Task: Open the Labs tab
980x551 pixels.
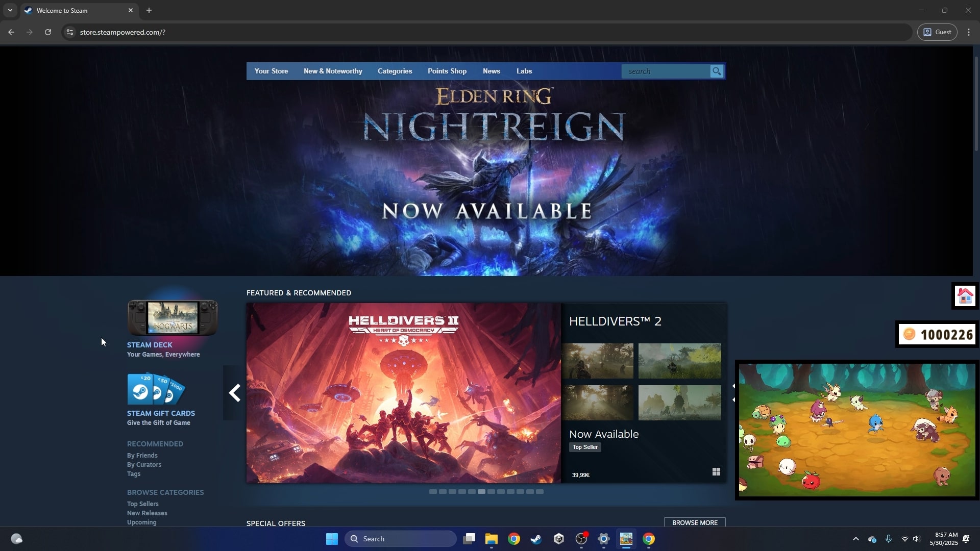Action: coord(524,71)
